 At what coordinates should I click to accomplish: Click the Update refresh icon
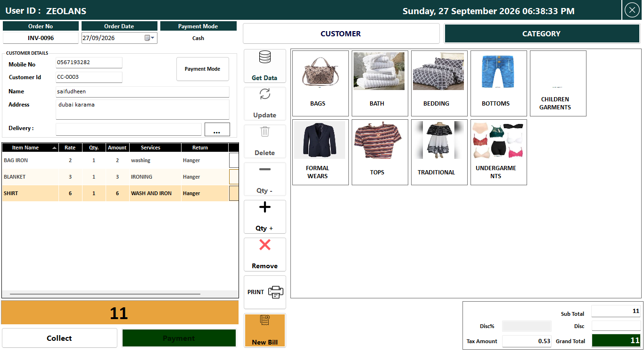pos(265,94)
